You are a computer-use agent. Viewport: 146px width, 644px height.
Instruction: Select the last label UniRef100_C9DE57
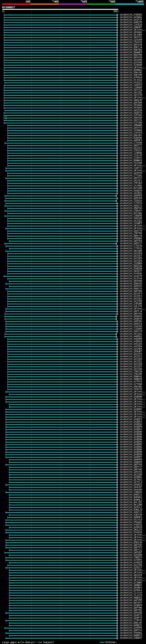tap(131, 638)
